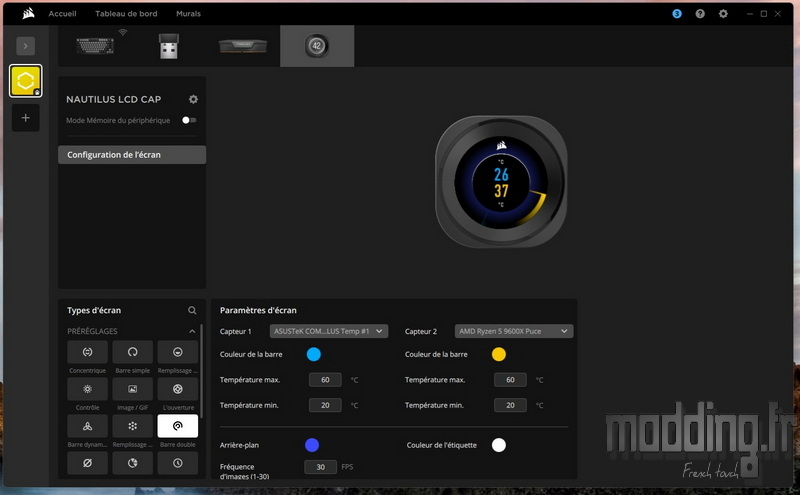Change the blue Arrière-plan color swatch
Screen dimensions: 800x495
(313, 445)
